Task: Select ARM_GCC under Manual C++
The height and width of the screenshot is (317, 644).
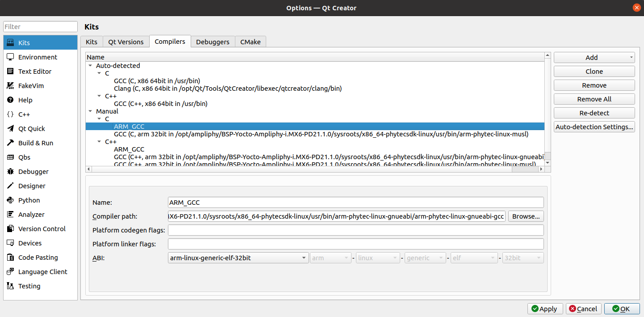Action: tap(129, 149)
